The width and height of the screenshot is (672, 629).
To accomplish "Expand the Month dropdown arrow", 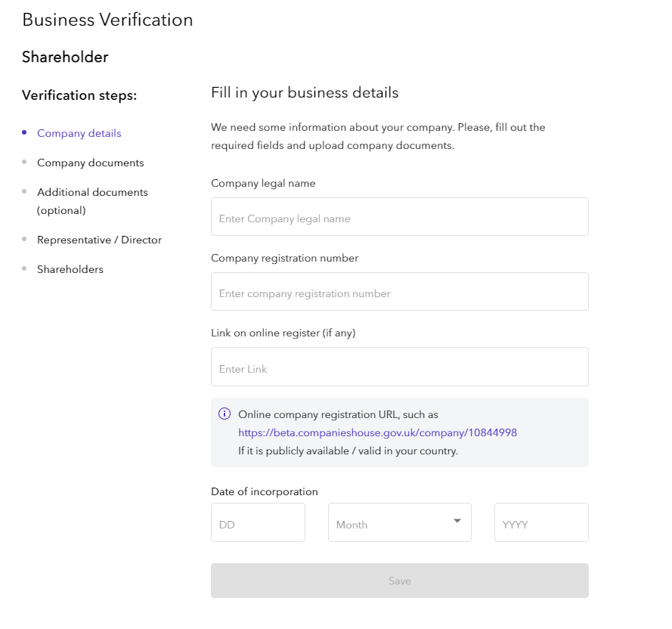I will (457, 521).
